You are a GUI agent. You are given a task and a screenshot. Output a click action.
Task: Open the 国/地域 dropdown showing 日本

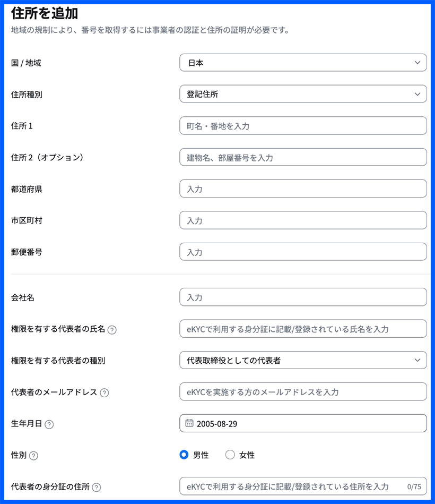[302, 62]
